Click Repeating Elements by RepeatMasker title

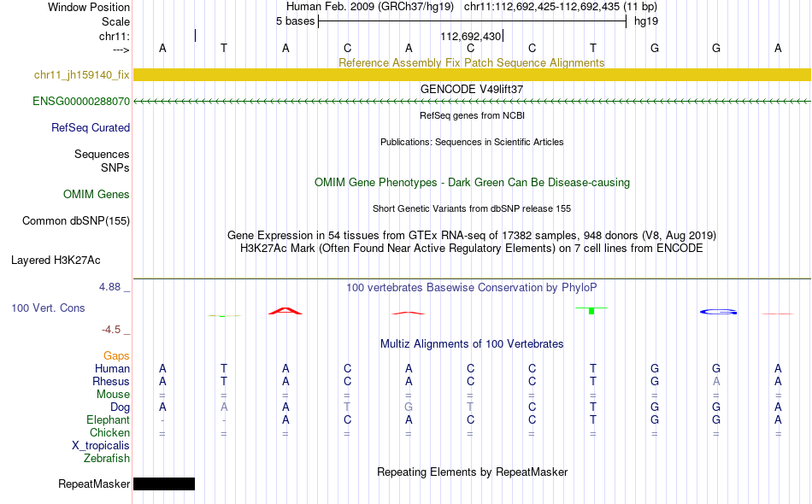coord(472,472)
